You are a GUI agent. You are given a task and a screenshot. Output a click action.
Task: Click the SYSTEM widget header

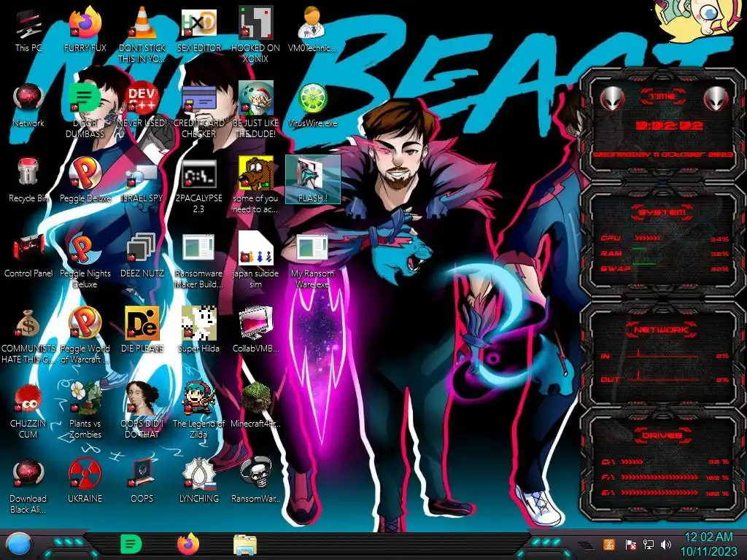click(x=662, y=212)
